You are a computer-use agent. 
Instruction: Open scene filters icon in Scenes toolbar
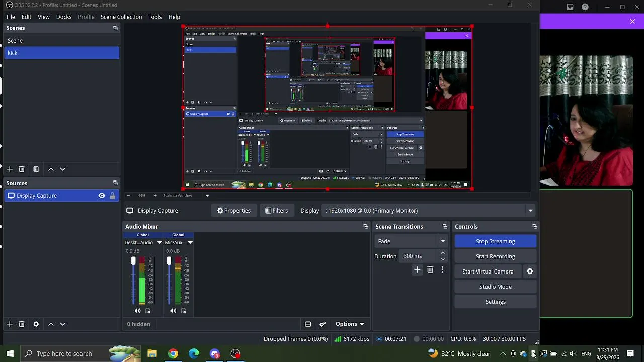click(36, 169)
